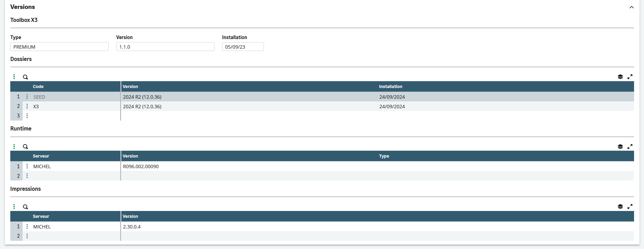The image size is (644, 249).
Task: Open Dossiers table layers icon
Action: [x=620, y=77]
